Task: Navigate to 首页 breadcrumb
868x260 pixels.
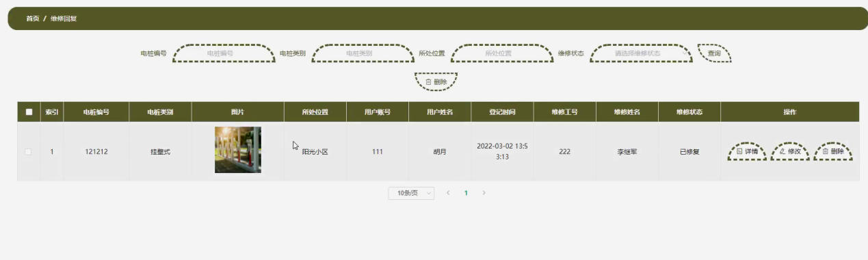Action: click(x=33, y=18)
